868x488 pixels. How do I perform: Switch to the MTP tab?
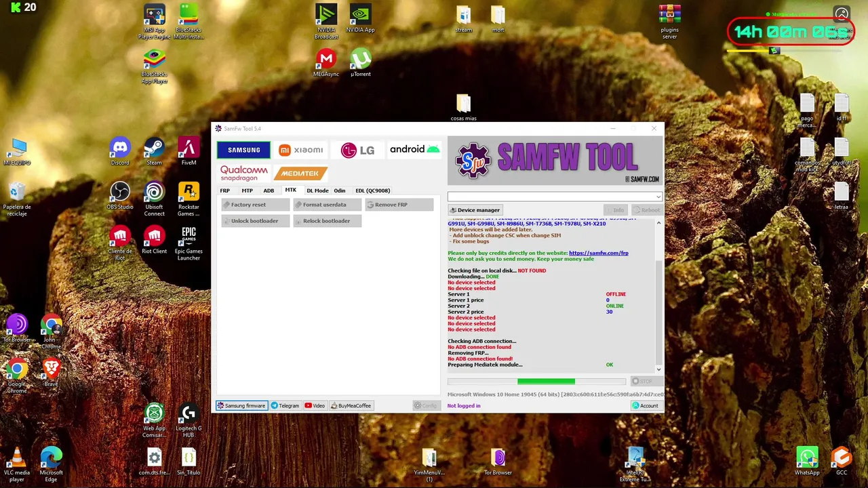pyautogui.click(x=247, y=190)
